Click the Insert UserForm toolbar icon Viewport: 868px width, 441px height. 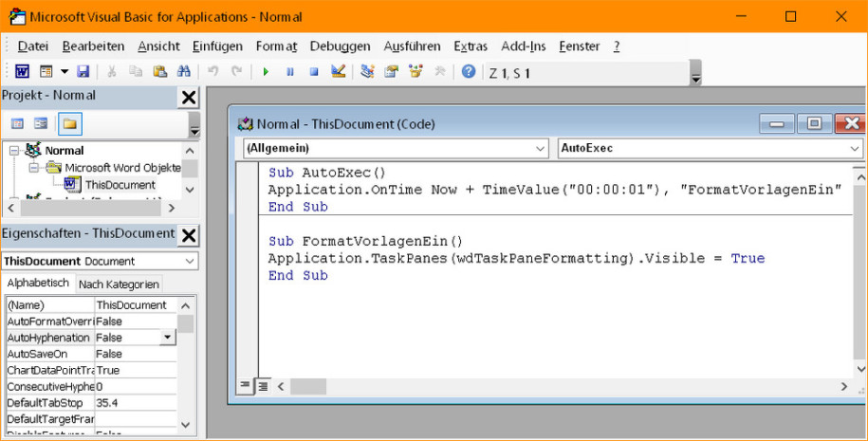[46, 71]
